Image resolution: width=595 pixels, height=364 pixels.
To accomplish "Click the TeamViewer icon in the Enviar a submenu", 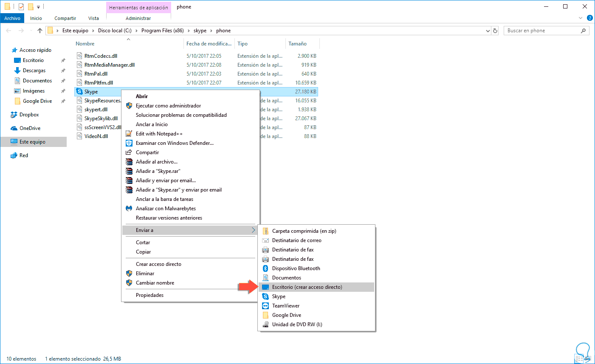I will click(x=265, y=306).
